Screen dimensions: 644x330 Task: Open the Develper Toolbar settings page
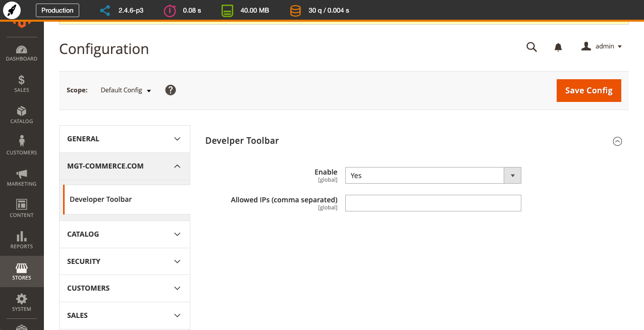pos(100,199)
